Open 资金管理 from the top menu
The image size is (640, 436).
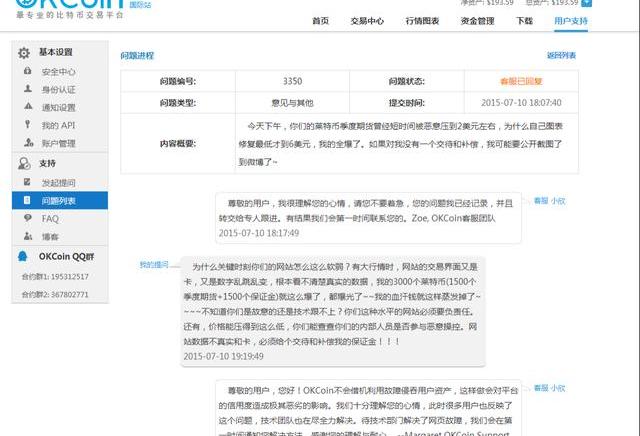[476, 21]
